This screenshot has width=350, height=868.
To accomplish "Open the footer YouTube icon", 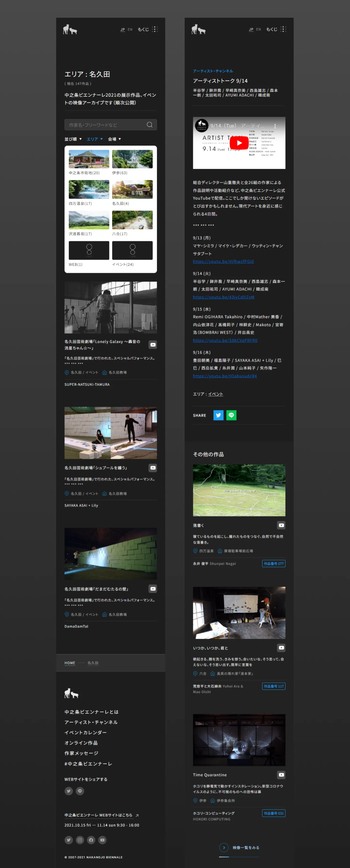I will pyautogui.click(x=103, y=840).
